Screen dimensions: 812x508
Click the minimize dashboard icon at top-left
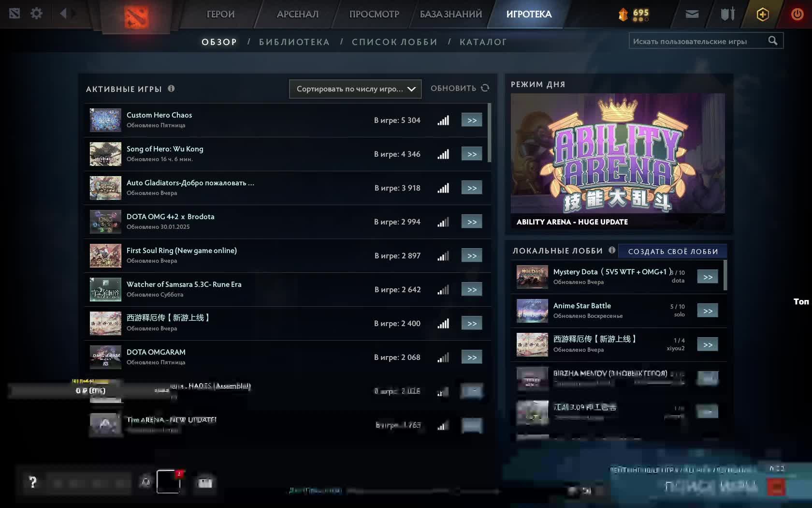pyautogui.click(x=14, y=14)
